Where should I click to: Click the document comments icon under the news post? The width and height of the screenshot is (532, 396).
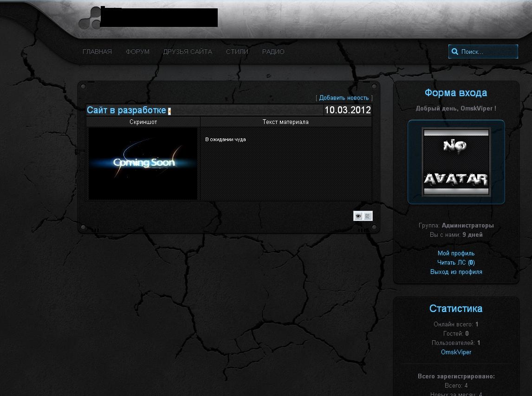368,216
